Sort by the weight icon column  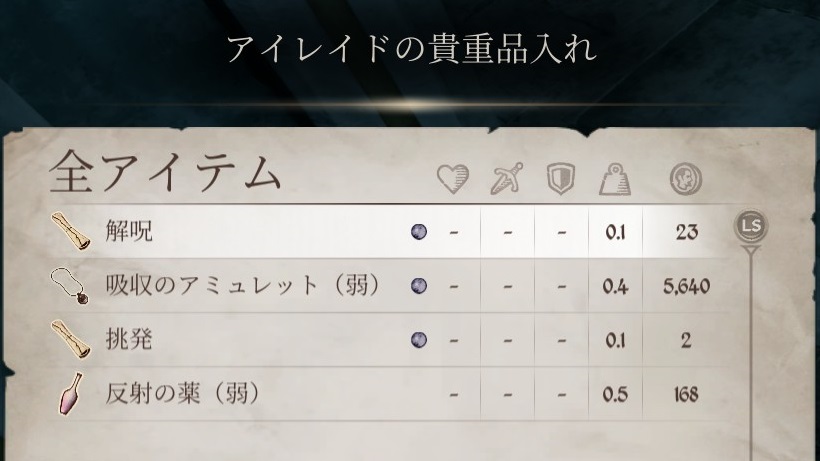tap(614, 179)
